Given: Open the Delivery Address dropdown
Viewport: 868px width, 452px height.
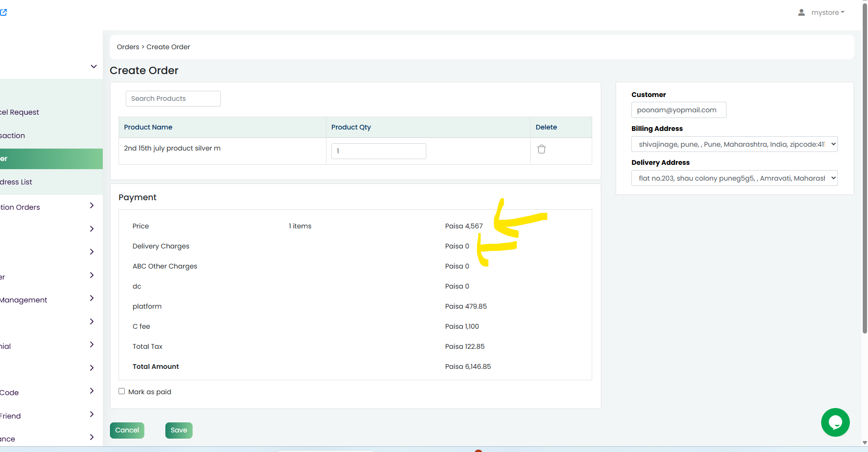Looking at the screenshot, I should [x=734, y=178].
